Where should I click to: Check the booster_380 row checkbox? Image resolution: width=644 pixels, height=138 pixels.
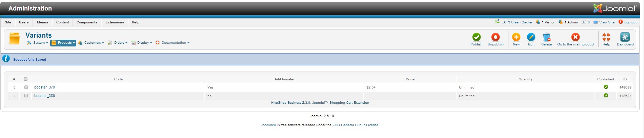pyautogui.click(x=26, y=96)
